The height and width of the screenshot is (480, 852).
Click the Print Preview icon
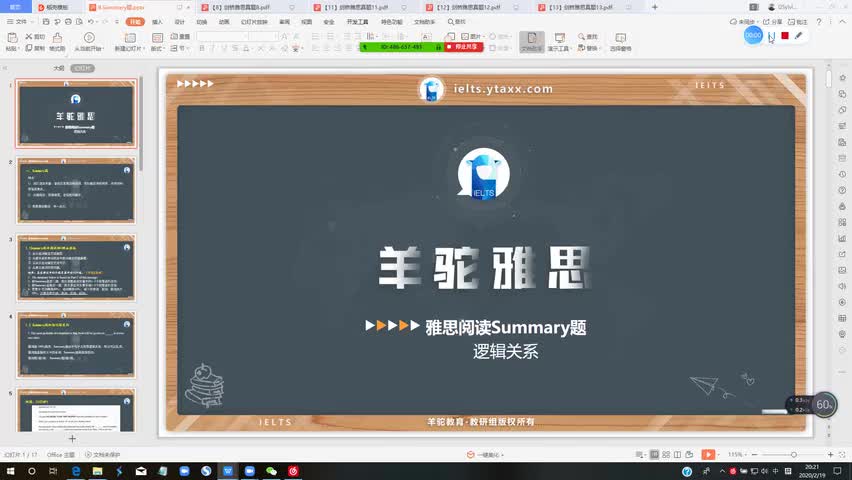click(x=79, y=22)
